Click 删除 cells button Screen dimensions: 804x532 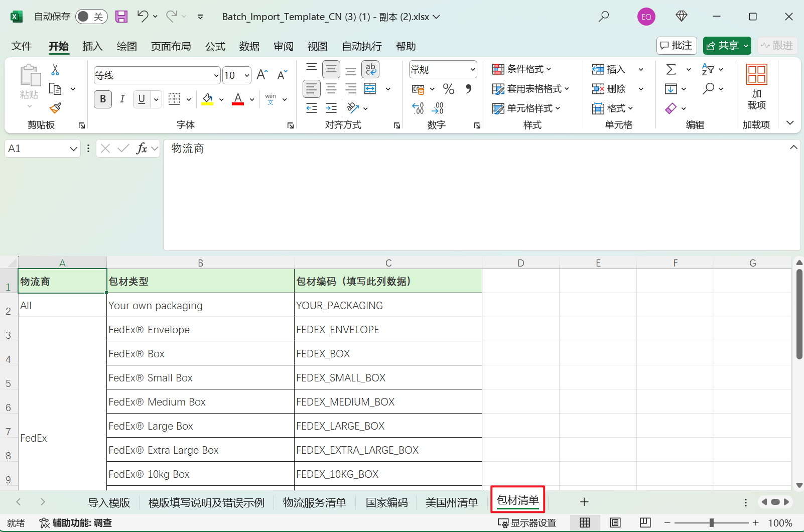[x=609, y=89]
